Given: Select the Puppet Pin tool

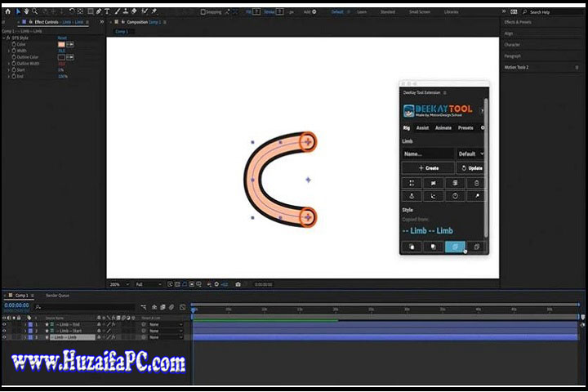Looking at the screenshot, I should (154, 11).
